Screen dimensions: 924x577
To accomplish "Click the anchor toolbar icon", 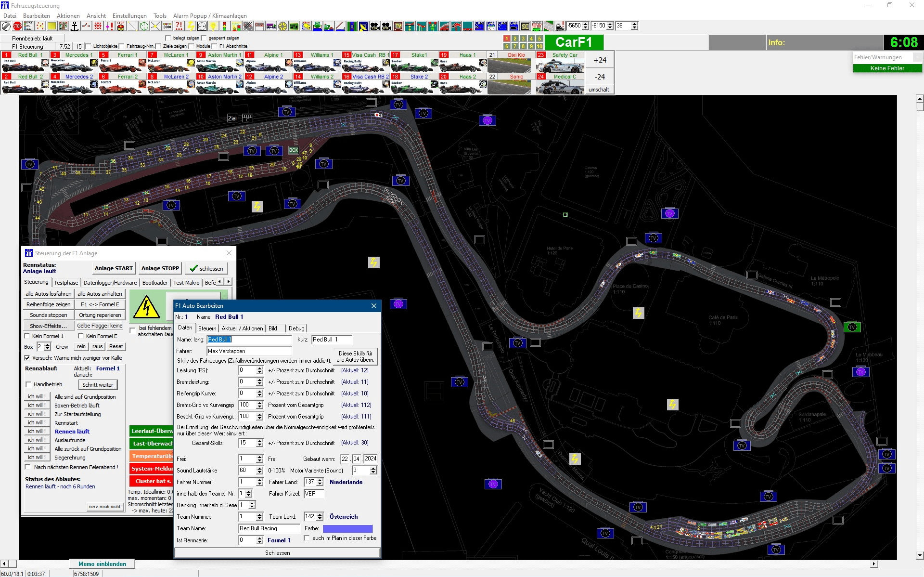I will (x=75, y=26).
